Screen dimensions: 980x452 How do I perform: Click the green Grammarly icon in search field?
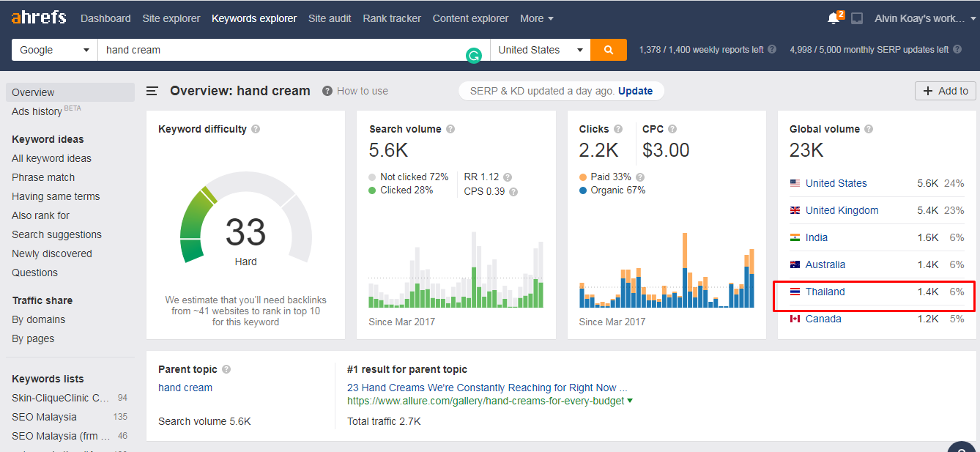tap(474, 55)
